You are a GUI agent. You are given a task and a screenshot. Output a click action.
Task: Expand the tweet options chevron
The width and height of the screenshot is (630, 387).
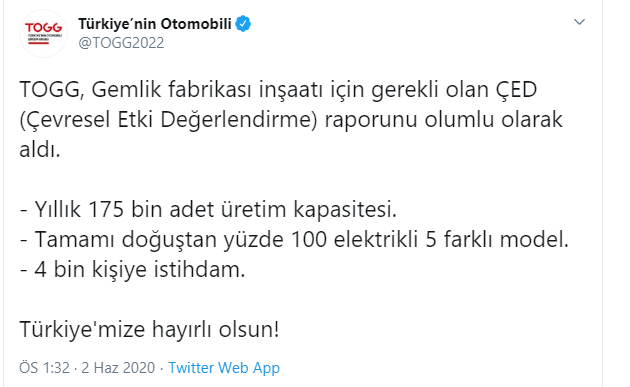tap(579, 22)
